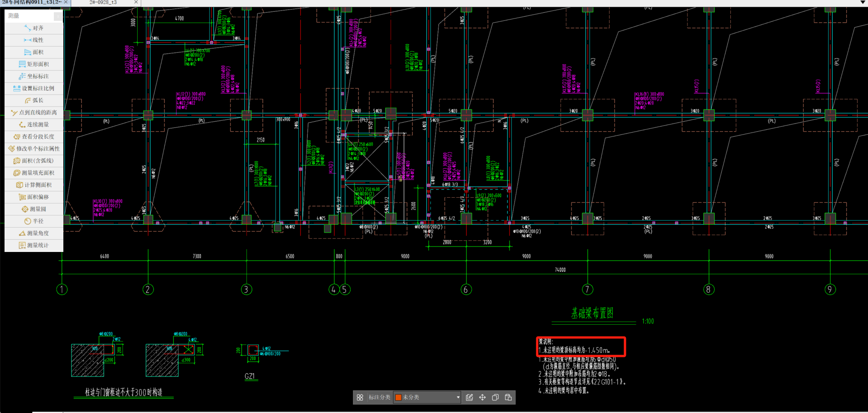The height and width of the screenshot is (413, 868).
Task: Select 面积(含弧线) area with arcs tool
Action: click(34, 161)
